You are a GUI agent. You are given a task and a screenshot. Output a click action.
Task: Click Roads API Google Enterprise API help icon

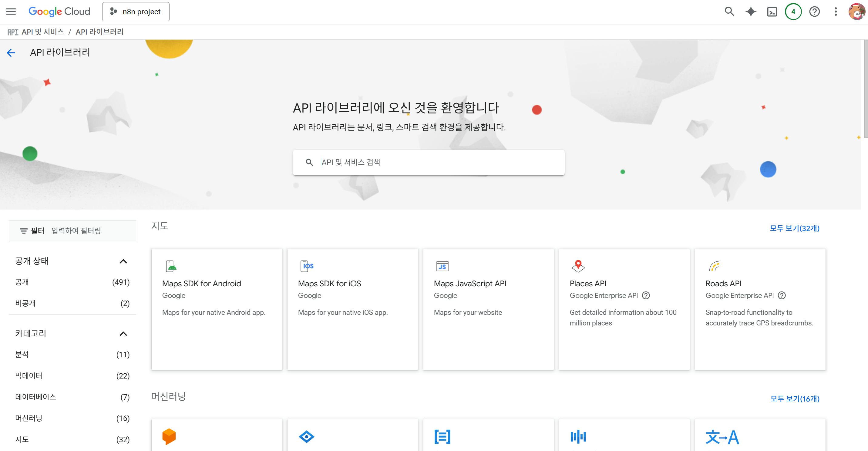coord(782,296)
